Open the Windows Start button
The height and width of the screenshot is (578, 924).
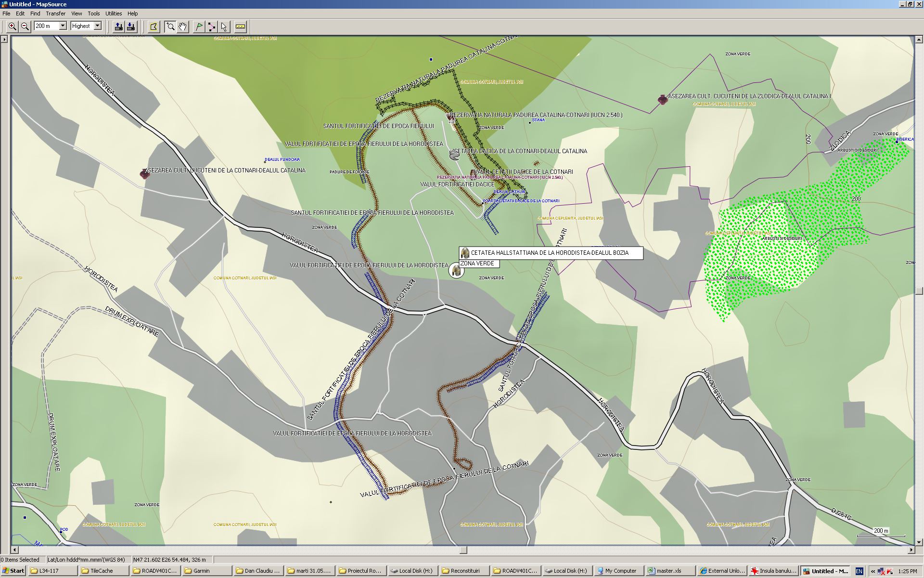click(13, 571)
